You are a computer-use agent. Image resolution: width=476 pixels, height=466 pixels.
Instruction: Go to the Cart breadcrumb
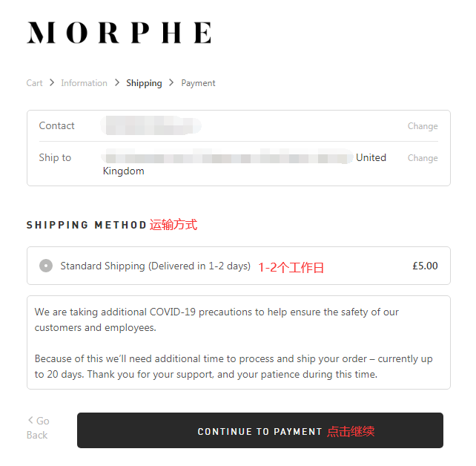[34, 83]
